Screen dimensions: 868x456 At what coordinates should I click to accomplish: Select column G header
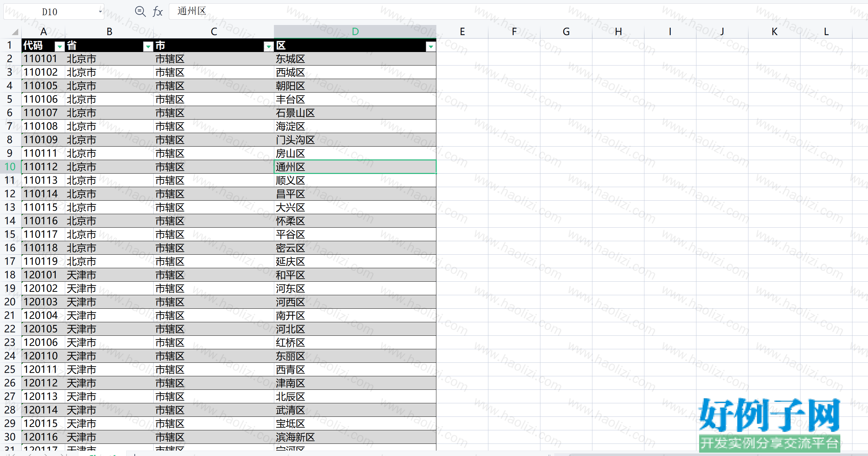click(x=566, y=32)
